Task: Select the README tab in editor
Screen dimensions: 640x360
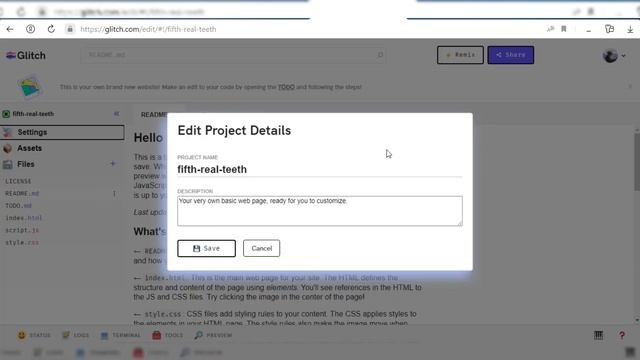Action: (154, 115)
